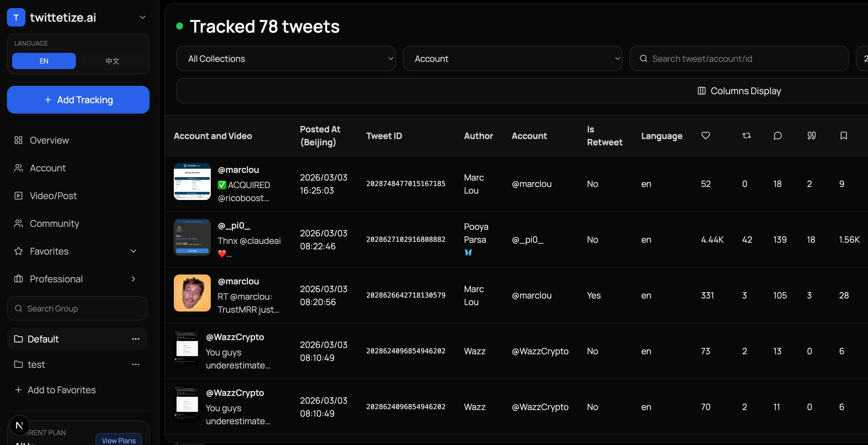This screenshot has height=445, width=868.
Task: Open the Account section in the sidebar
Action: 18,168
